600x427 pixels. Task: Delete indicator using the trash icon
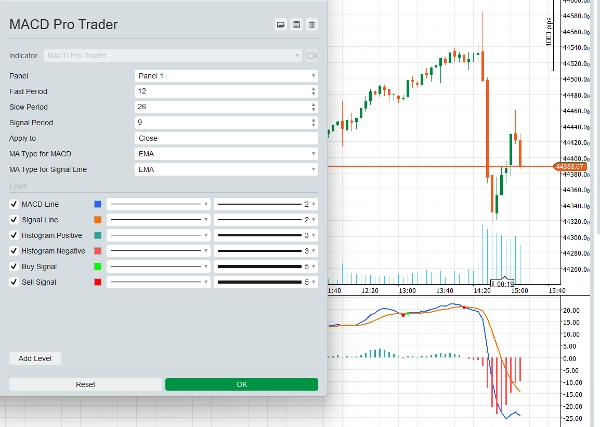coord(312,25)
